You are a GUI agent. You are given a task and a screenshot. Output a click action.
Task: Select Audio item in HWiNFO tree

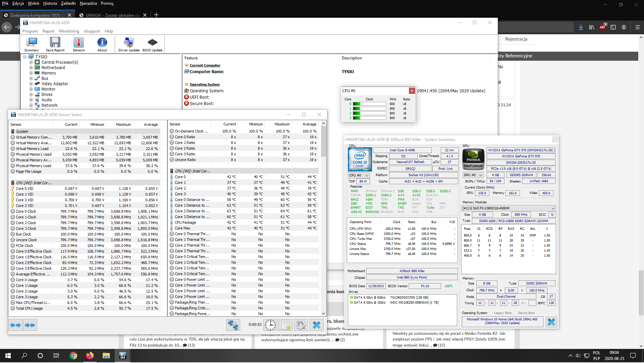tap(47, 100)
